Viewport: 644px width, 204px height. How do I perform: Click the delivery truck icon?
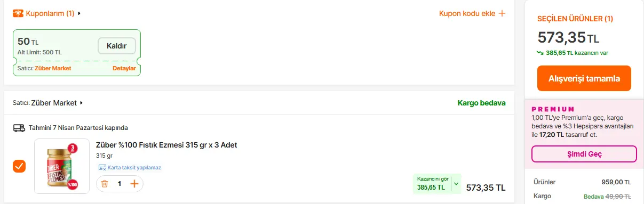(19, 128)
